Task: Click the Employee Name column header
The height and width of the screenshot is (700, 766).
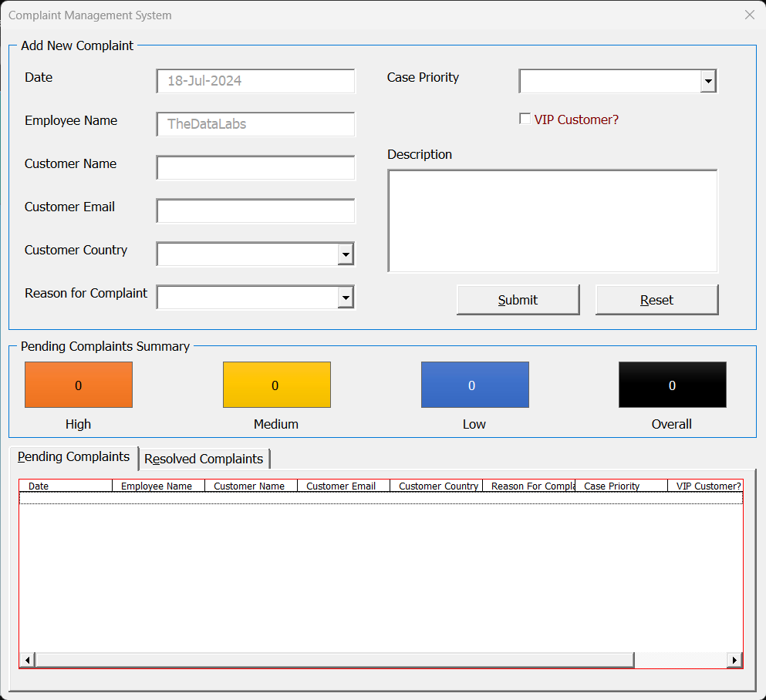Action: coord(158,486)
